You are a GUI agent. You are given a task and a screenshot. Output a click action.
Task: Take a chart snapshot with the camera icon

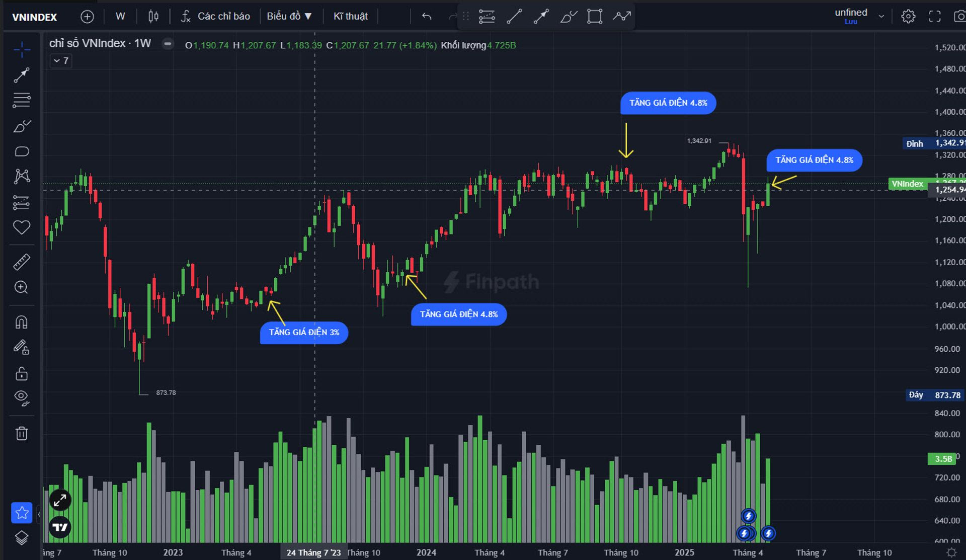[x=959, y=17]
